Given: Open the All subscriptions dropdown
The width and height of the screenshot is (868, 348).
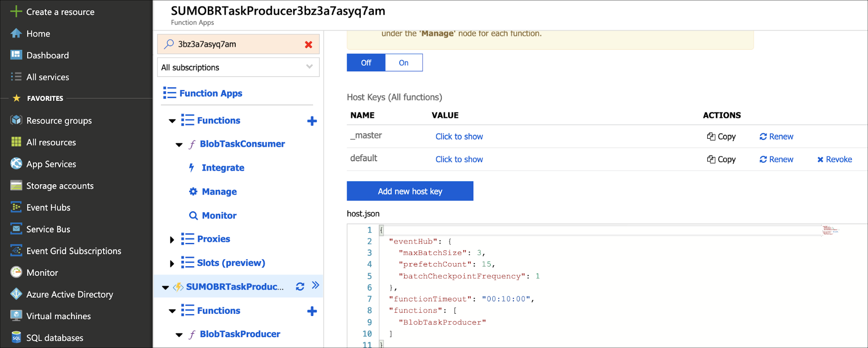Looking at the screenshot, I should [x=238, y=68].
